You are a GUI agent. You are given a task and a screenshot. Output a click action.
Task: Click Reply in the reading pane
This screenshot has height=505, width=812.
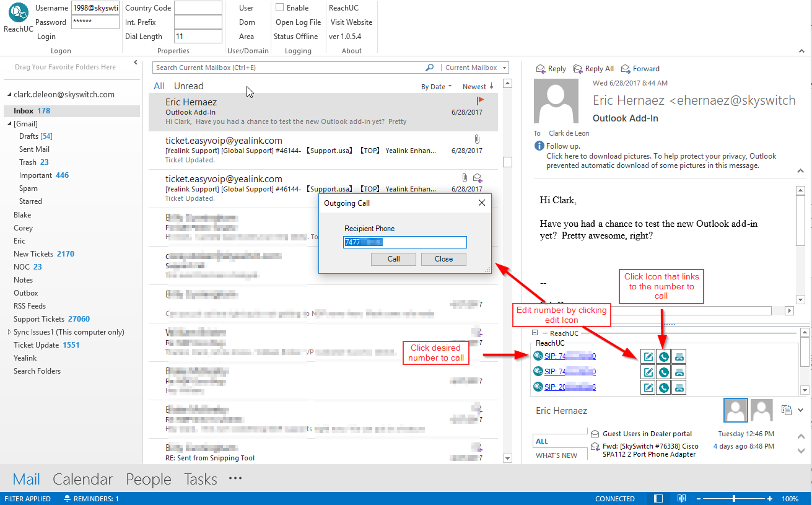coord(551,69)
